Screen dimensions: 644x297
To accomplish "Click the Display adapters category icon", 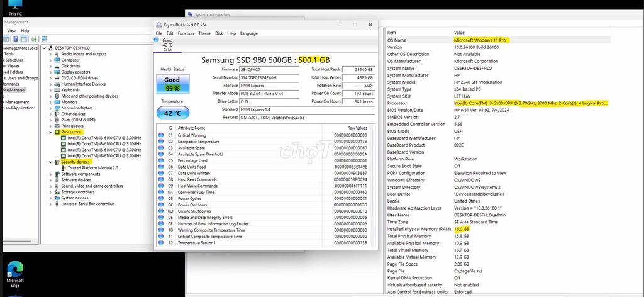I will pyautogui.click(x=57, y=72).
